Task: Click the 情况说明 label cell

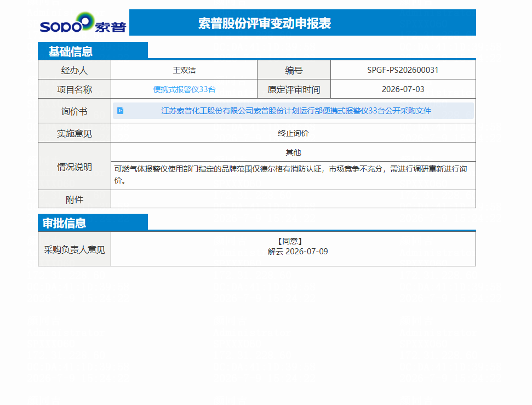Action: 75,167
